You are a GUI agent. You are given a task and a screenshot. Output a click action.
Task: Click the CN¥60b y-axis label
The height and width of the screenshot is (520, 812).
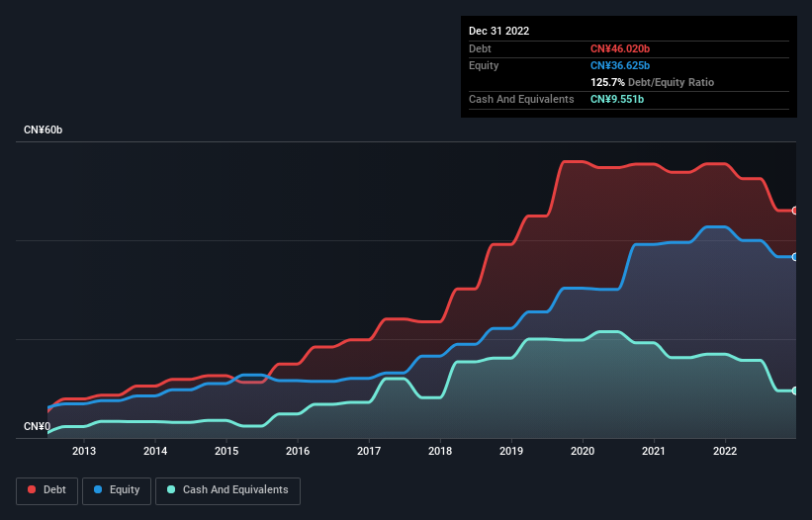43,130
